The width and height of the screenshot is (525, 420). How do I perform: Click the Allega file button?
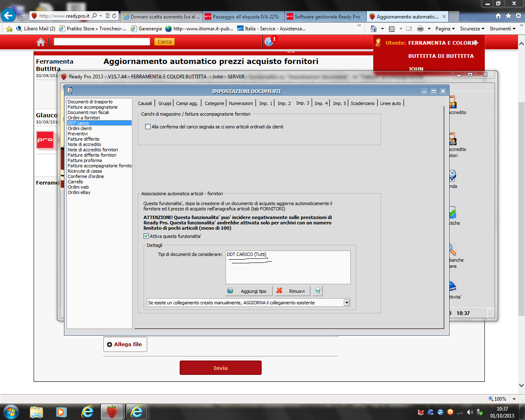click(x=125, y=344)
